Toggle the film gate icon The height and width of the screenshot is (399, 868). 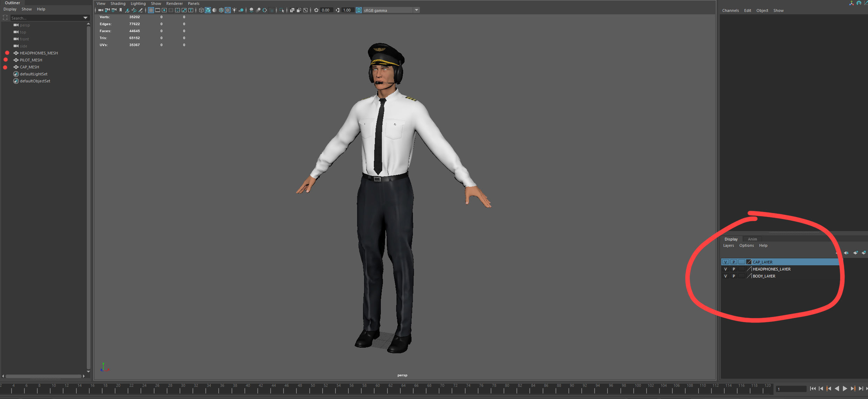pyautogui.click(x=158, y=10)
